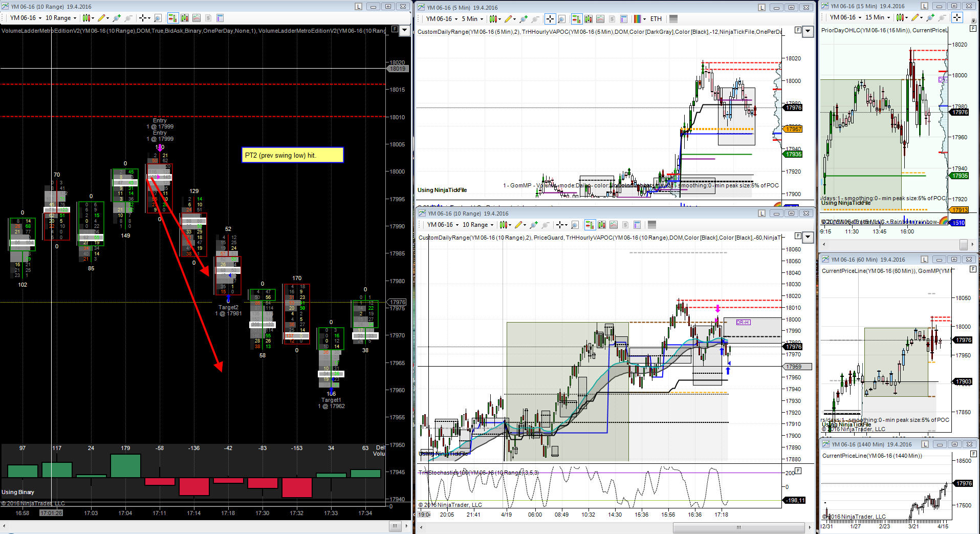
Task: Click zoom in icon in 15 Min chart
Action: (x=929, y=17)
